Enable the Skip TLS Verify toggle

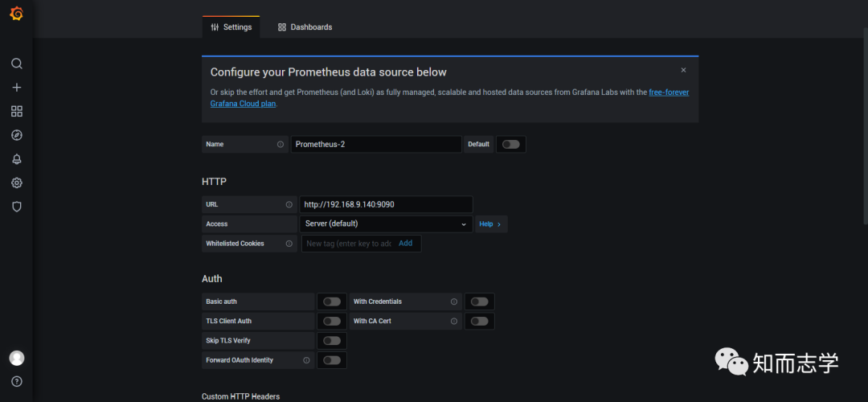(331, 341)
